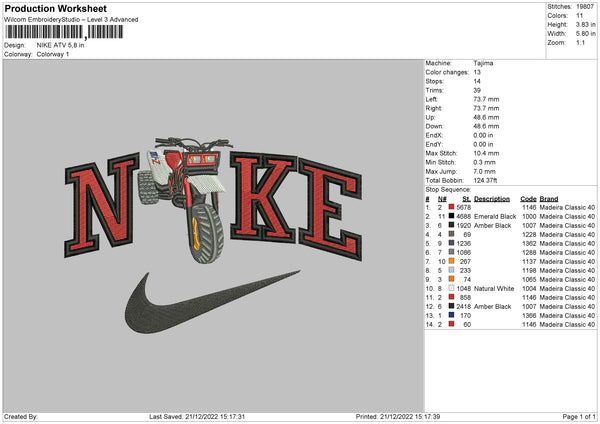Click the 'N#' column header
600x424 pixels.
442,199
